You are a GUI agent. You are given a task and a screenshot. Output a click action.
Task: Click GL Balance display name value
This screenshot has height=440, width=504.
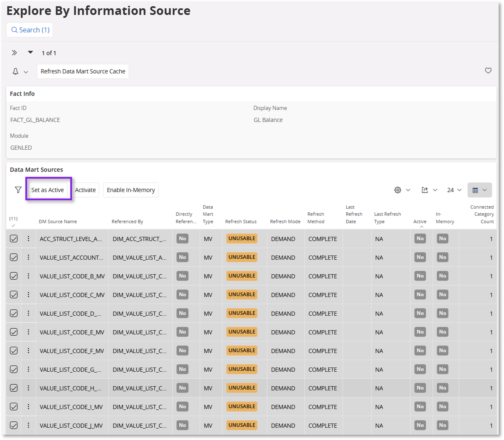(x=268, y=120)
